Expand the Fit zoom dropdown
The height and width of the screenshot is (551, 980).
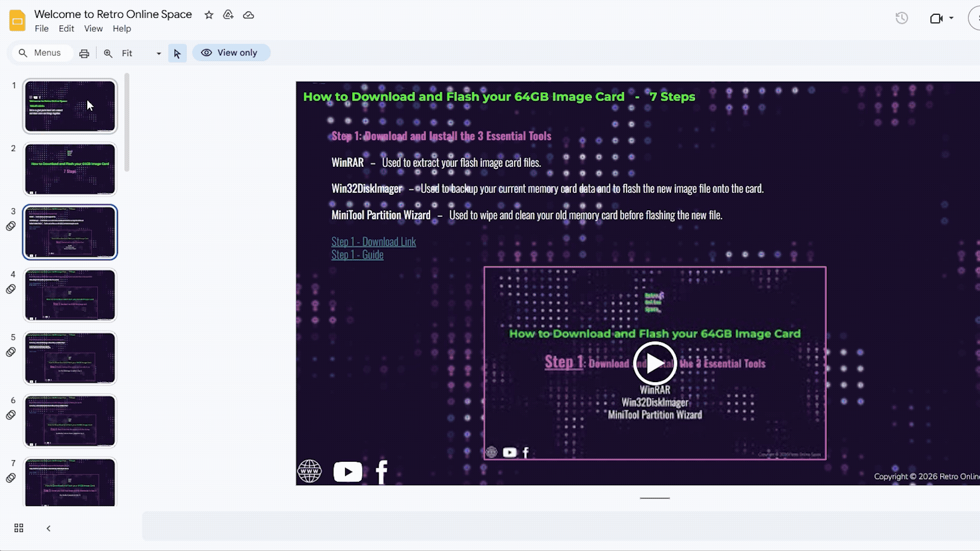[x=158, y=53]
